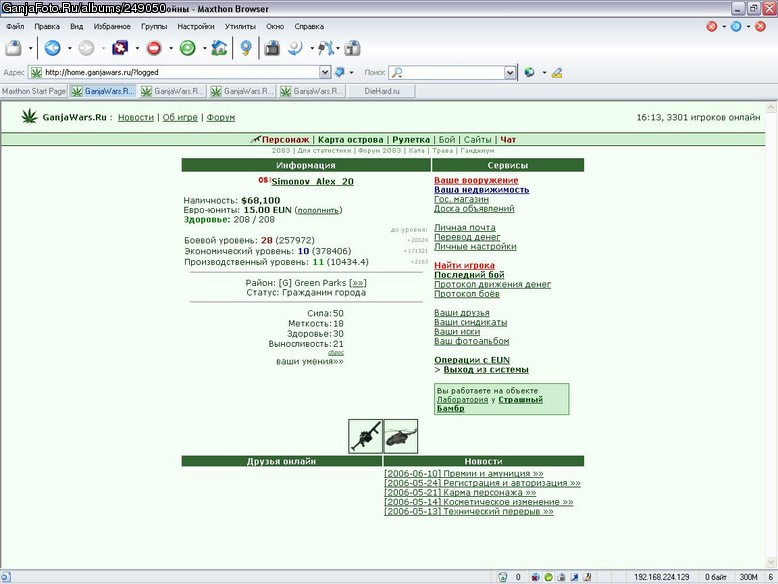The image size is (778, 584).
Task: Open the Правка menu
Action: [47, 26]
